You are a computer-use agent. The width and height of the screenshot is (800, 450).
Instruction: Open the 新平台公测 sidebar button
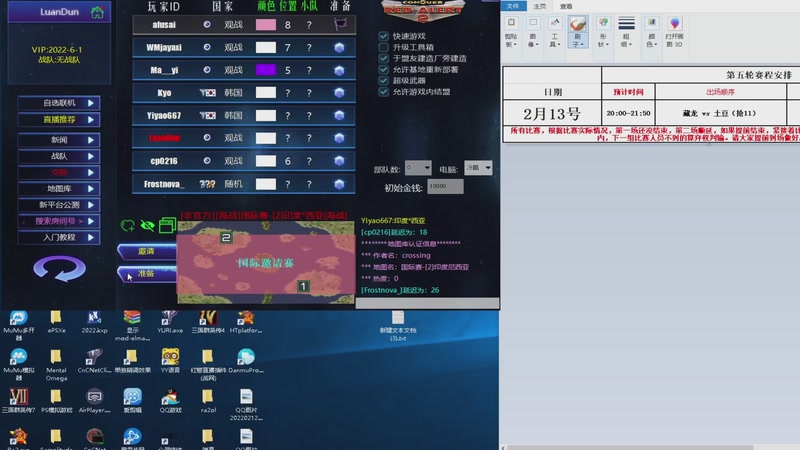[x=59, y=205]
